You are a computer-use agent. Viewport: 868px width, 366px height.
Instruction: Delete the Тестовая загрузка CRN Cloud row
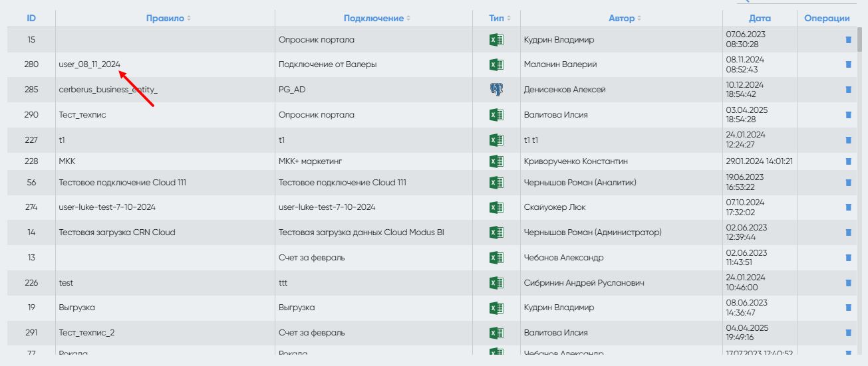point(848,232)
